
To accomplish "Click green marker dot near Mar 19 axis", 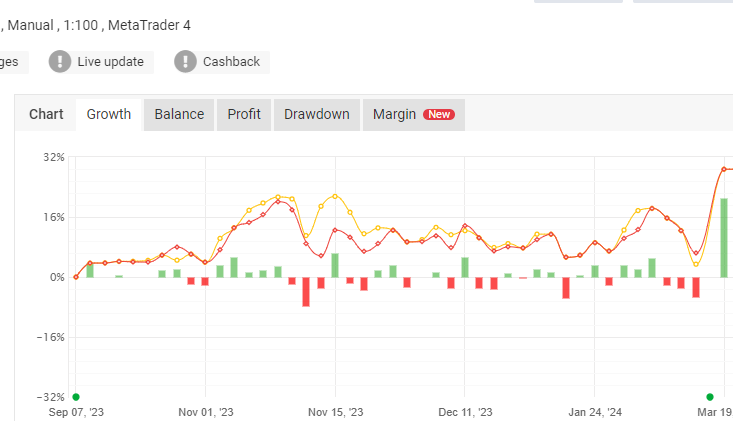I will (710, 397).
